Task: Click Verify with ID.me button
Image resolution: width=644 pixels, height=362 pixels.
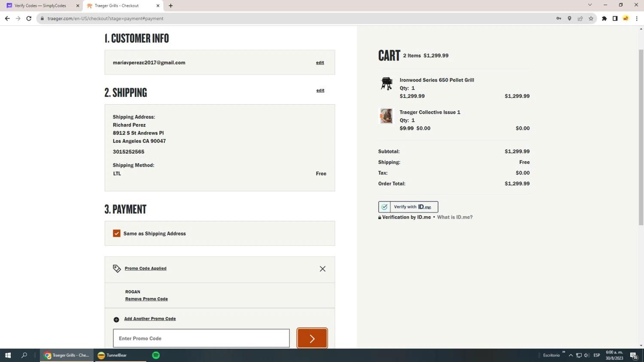Action: (x=408, y=207)
